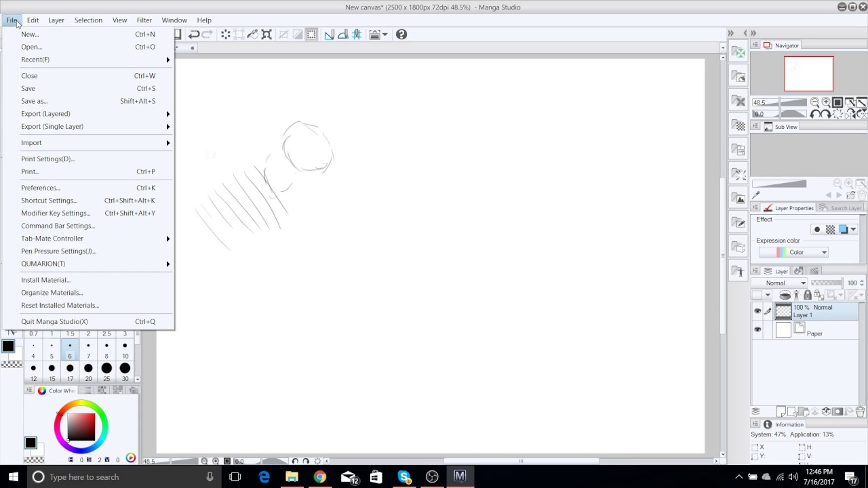This screenshot has height=488, width=868.
Task: Select the Layer 1 thumbnail
Action: [783, 311]
